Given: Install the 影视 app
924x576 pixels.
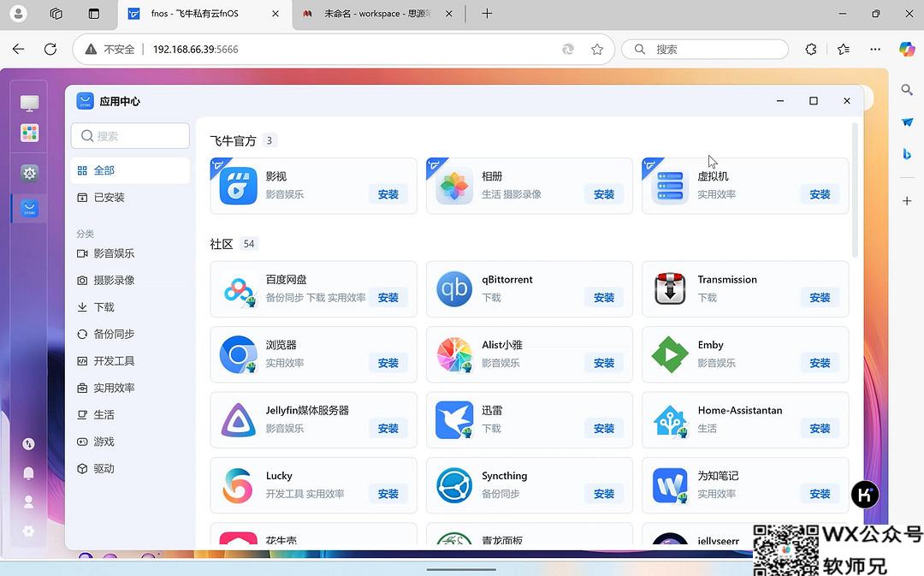Looking at the screenshot, I should click(388, 194).
